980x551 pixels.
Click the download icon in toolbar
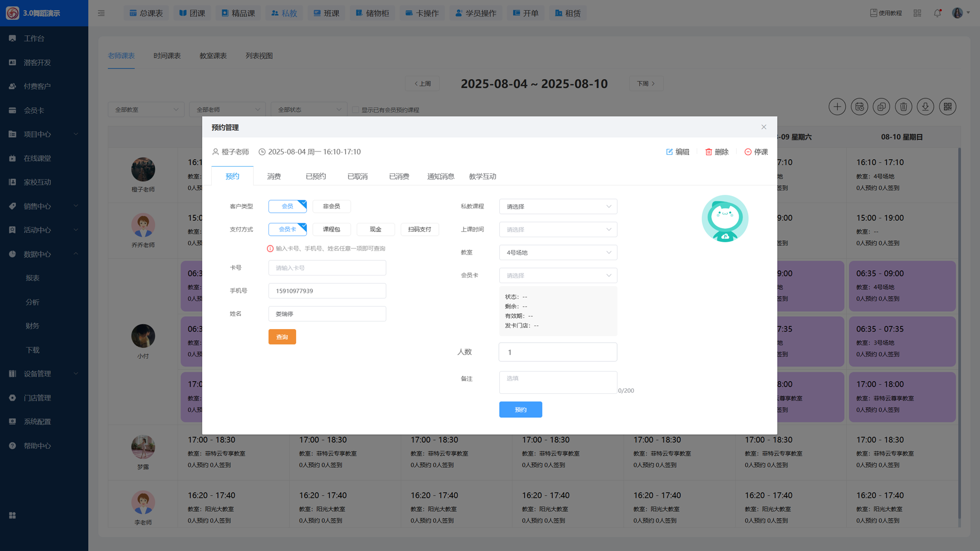(x=925, y=107)
